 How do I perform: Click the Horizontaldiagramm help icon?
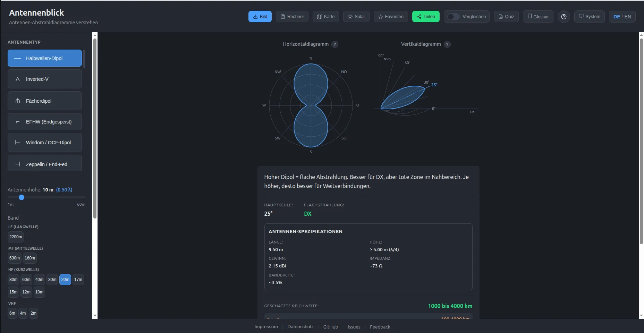[x=335, y=44]
